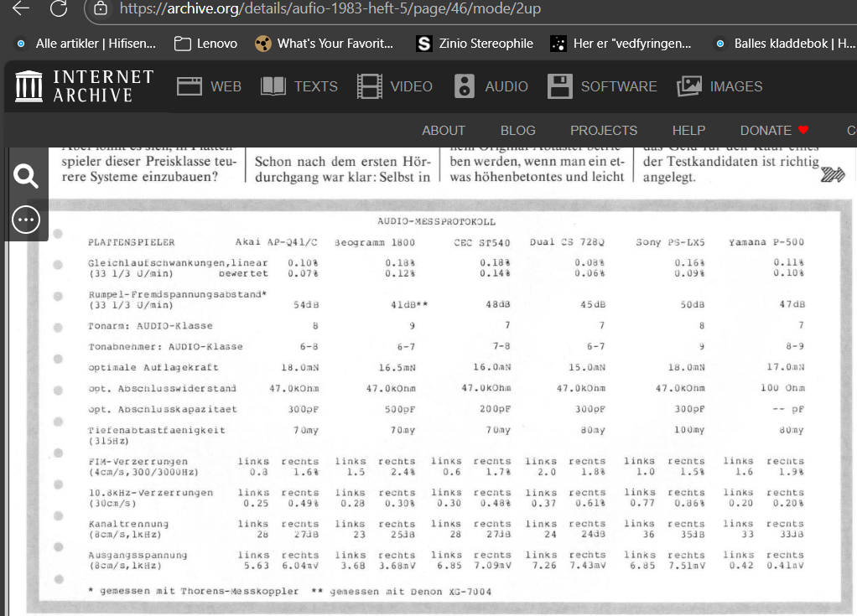Click the 'Dual CS 728Q' column header
857x616 pixels.
coord(567,242)
